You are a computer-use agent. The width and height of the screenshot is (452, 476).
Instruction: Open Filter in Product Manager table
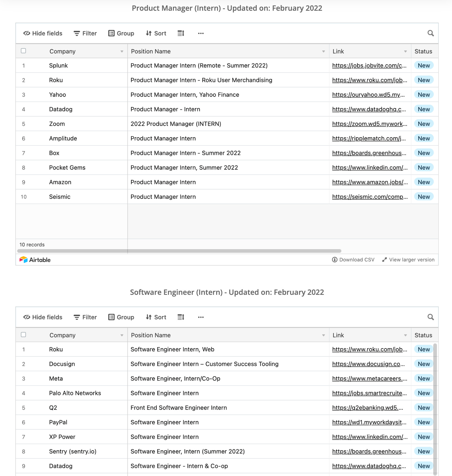85,33
